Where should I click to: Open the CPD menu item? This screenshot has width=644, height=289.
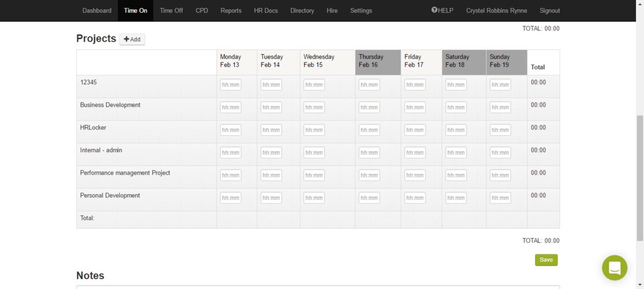pos(202,10)
